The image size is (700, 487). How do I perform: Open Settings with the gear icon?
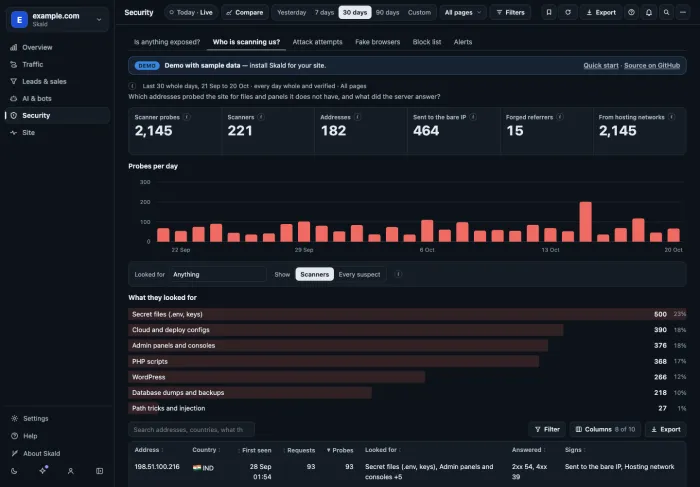[x=57, y=418]
